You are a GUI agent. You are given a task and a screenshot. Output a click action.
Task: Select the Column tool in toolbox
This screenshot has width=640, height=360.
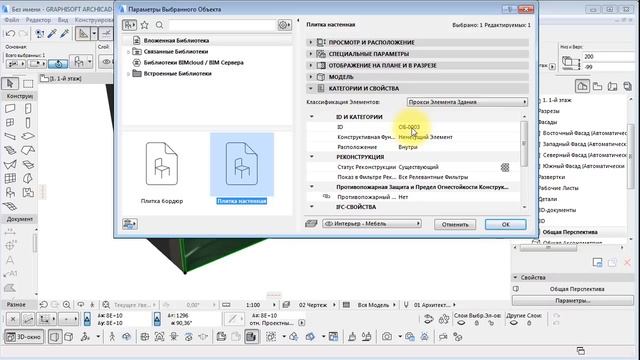[x=28, y=123]
